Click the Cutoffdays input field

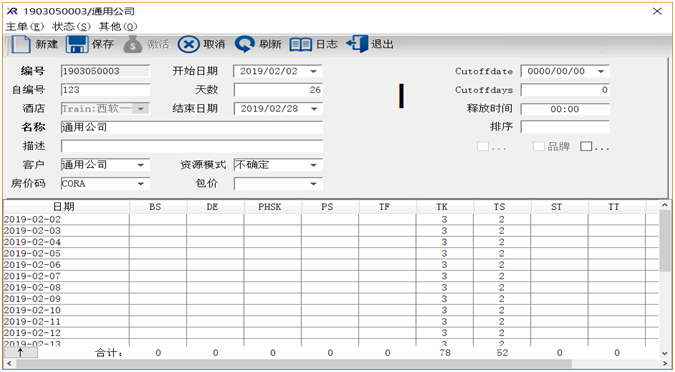coord(565,90)
